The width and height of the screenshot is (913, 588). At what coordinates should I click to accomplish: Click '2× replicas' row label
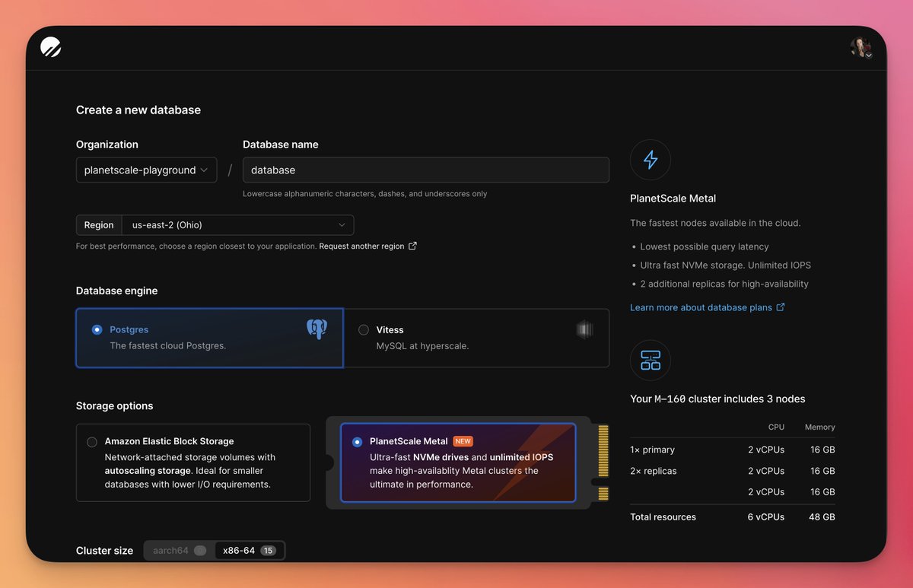(x=654, y=471)
